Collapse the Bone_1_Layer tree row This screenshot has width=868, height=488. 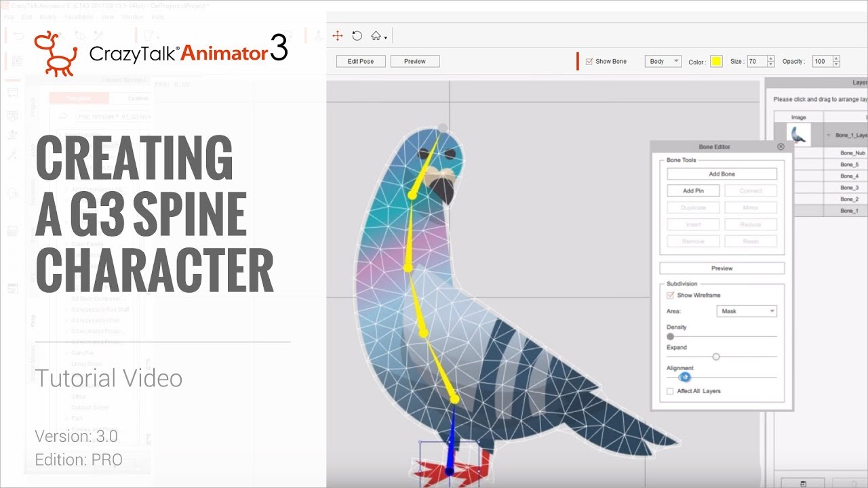click(x=828, y=136)
